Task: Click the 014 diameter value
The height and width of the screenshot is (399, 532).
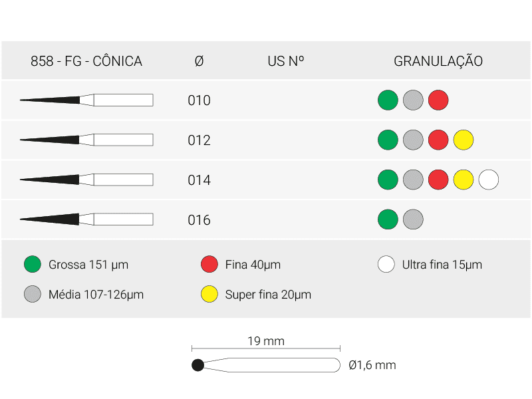Action: click(199, 180)
